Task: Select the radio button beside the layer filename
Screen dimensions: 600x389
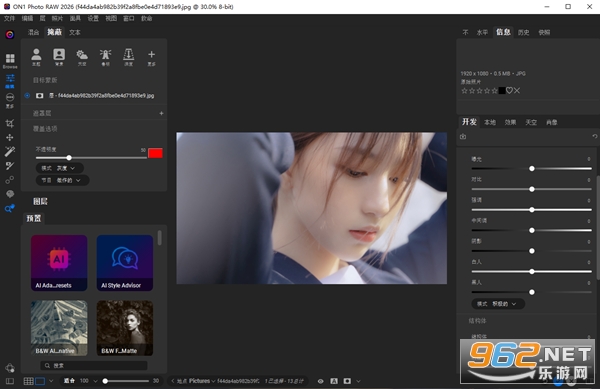Action: pos(27,96)
